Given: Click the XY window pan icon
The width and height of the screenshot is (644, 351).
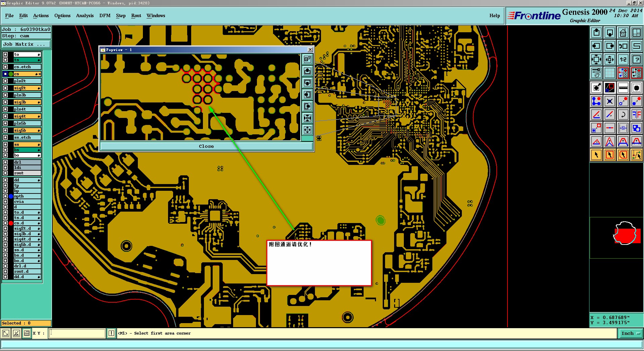Looking at the screenshot, I should pos(636,33).
